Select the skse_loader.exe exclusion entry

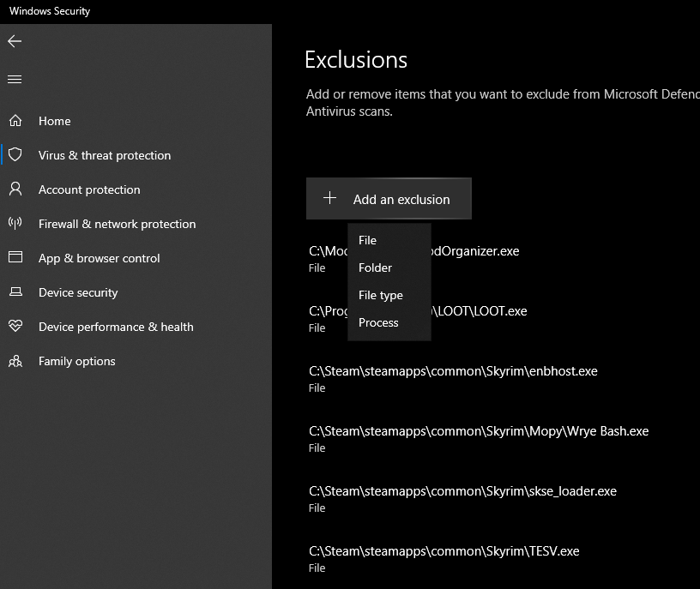pyautogui.click(x=462, y=499)
